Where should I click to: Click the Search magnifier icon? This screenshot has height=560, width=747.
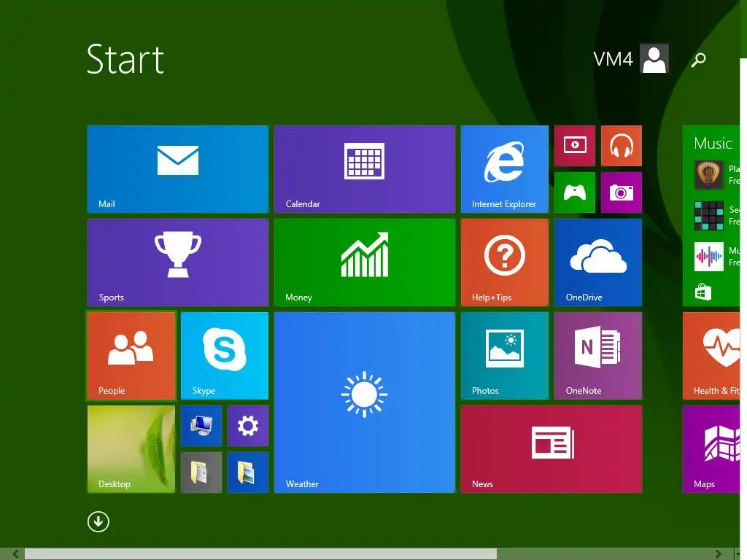[698, 60]
